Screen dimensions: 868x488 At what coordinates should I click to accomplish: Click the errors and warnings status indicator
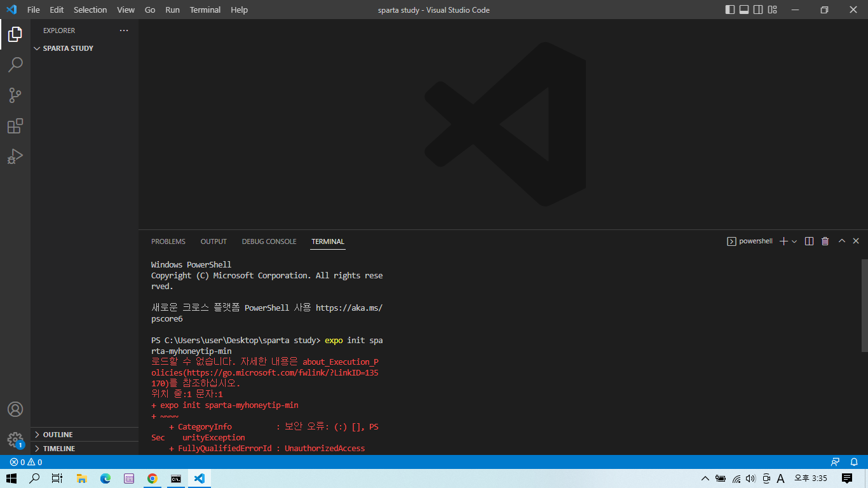tap(26, 462)
